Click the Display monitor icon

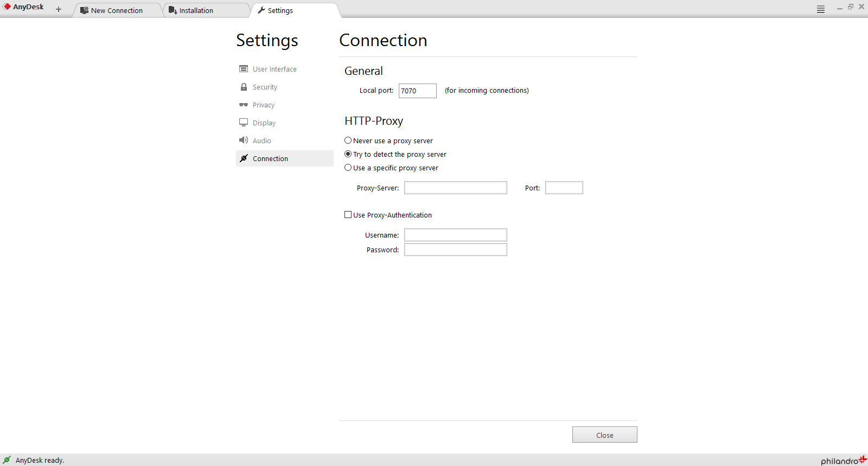pos(244,123)
